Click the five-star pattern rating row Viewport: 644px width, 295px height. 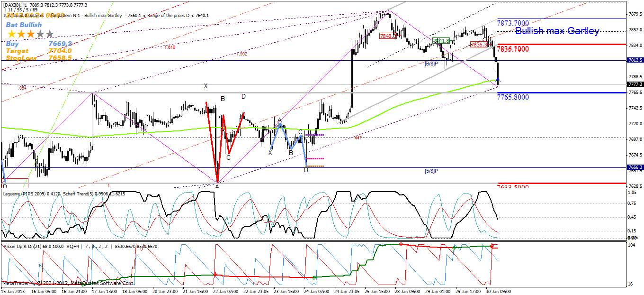(31, 34)
